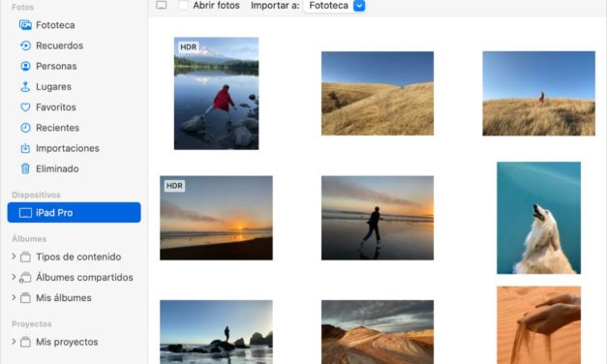
Task: Click the Recuerdos memories icon
Action: (25, 45)
